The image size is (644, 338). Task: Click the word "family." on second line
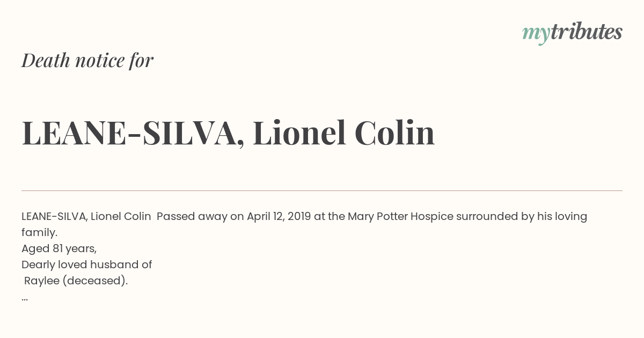39,233
